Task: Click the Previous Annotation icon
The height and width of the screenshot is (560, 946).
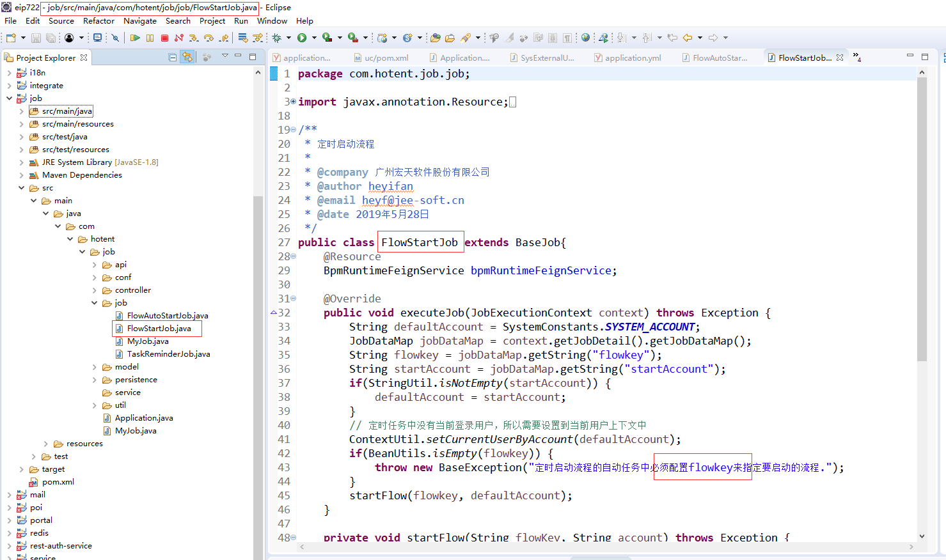Action: click(x=647, y=38)
